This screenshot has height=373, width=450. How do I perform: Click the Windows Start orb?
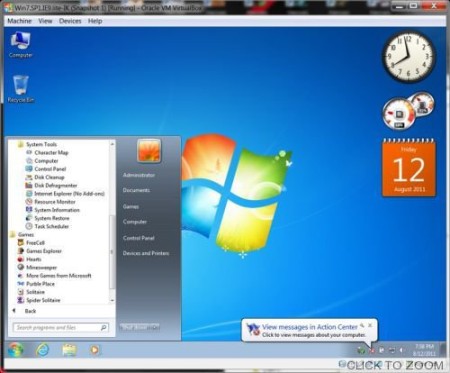tap(16, 350)
